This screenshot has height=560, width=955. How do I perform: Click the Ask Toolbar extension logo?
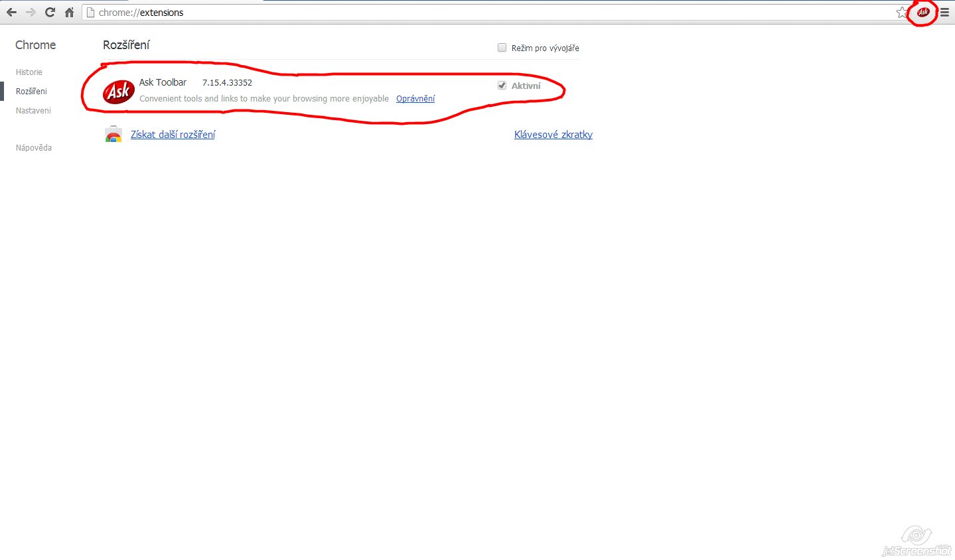pyautogui.click(x=119, y=91)
